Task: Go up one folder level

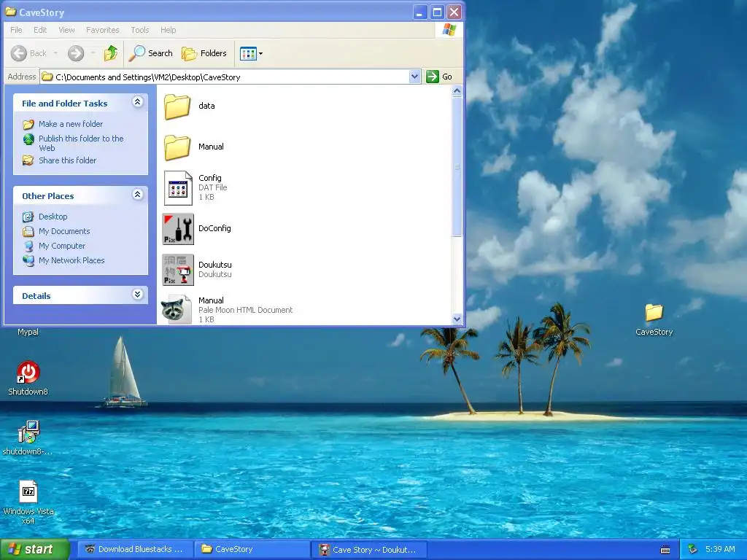Action: 111,52
